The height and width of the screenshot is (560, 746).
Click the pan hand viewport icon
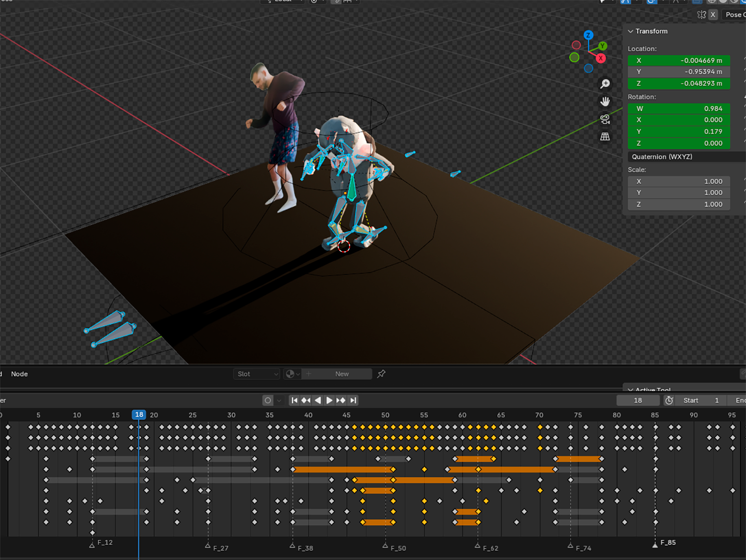[605, 101]
